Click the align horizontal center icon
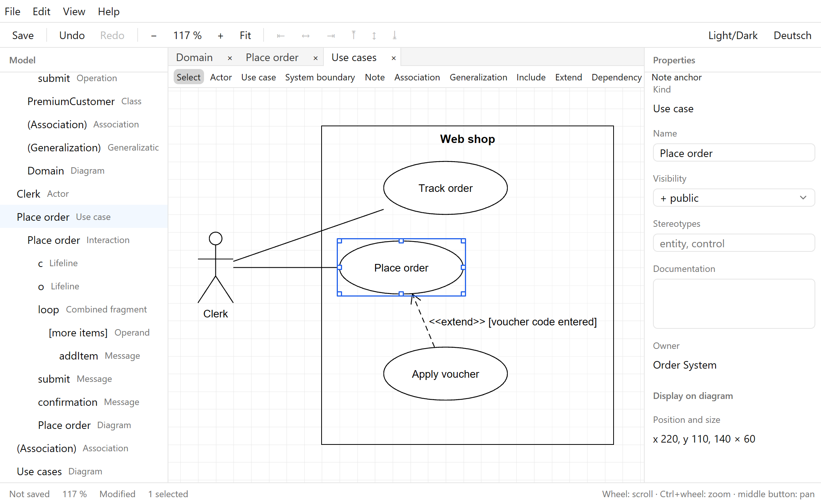Screen dimensions: 821x504 [x=306, y=36]
